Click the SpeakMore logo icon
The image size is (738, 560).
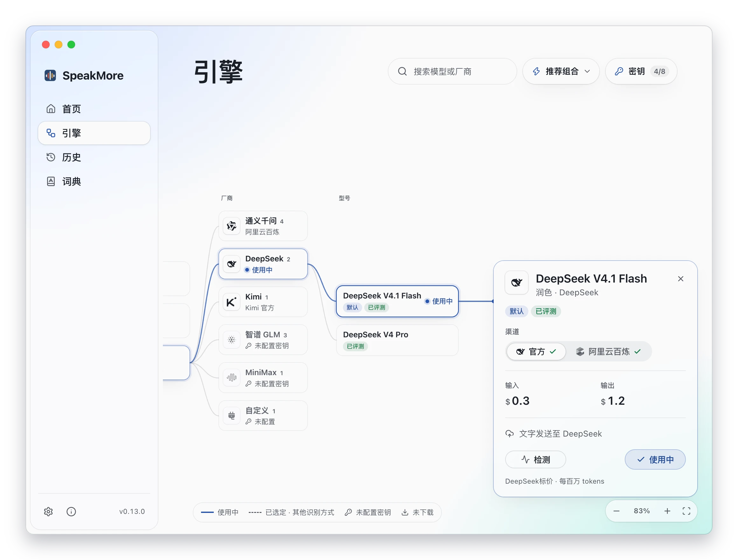tap(50, 75)
